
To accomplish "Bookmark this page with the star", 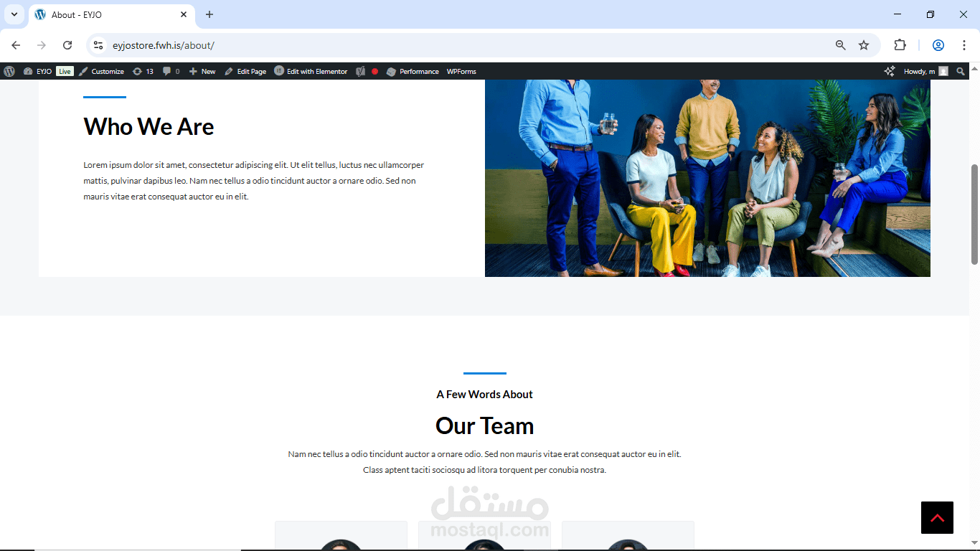I will click(x=864, y=45).
